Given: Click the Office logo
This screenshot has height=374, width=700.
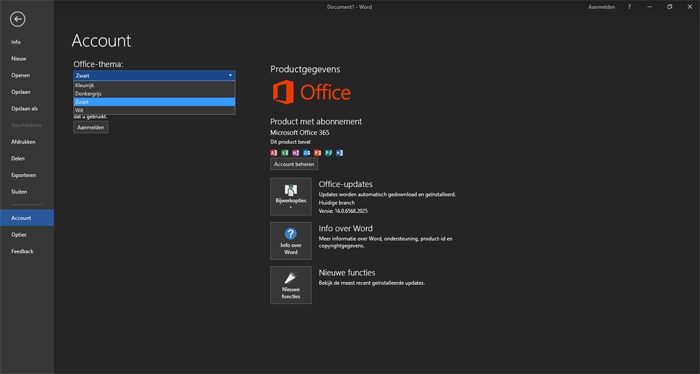Looking at the screenshot, I should tap(312, 92).
